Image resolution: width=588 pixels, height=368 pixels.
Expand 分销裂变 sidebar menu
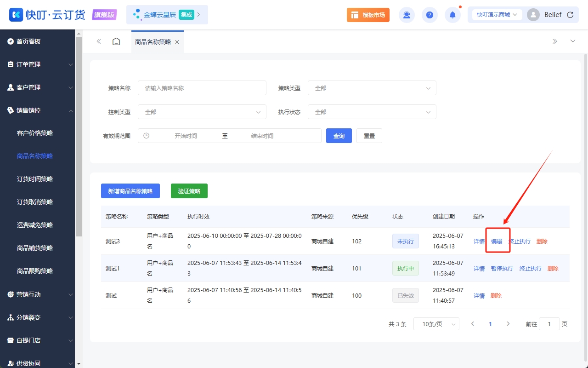(x=37, y=317)
